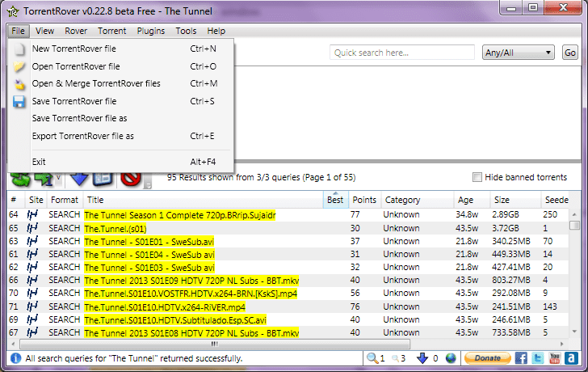
Task: Choose Open & Merge TorrentRover files
Action: pos(121,83)
